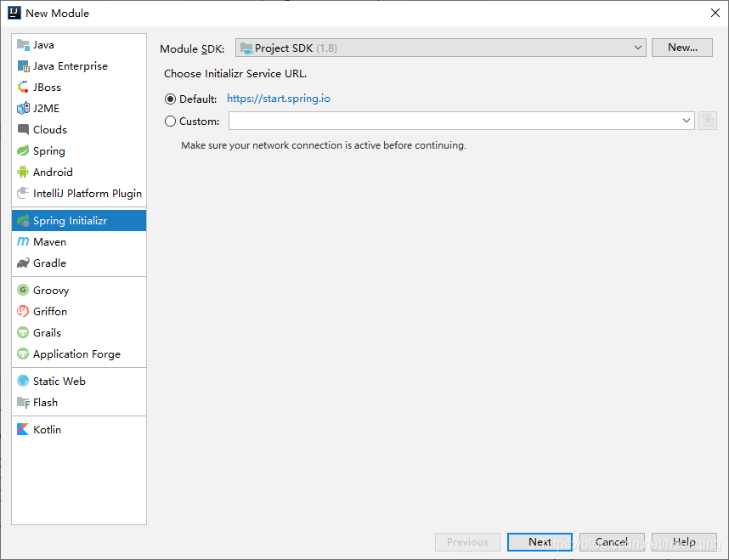729x560 pixels.
Task: Click the Next button
Action: [x=540, y=542]
